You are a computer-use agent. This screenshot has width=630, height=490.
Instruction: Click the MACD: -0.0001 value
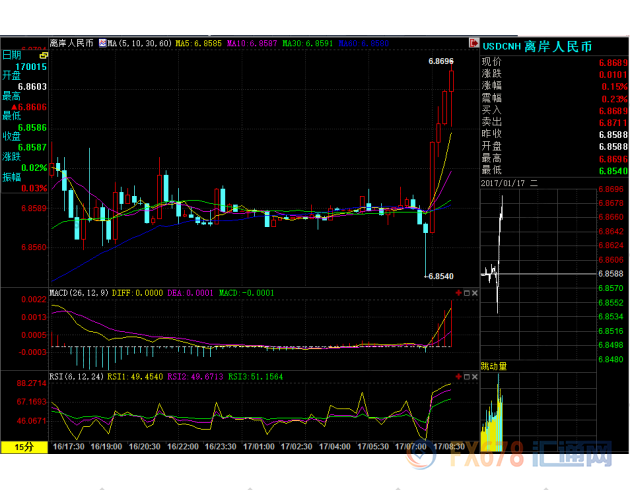click(x=246, y=293)
